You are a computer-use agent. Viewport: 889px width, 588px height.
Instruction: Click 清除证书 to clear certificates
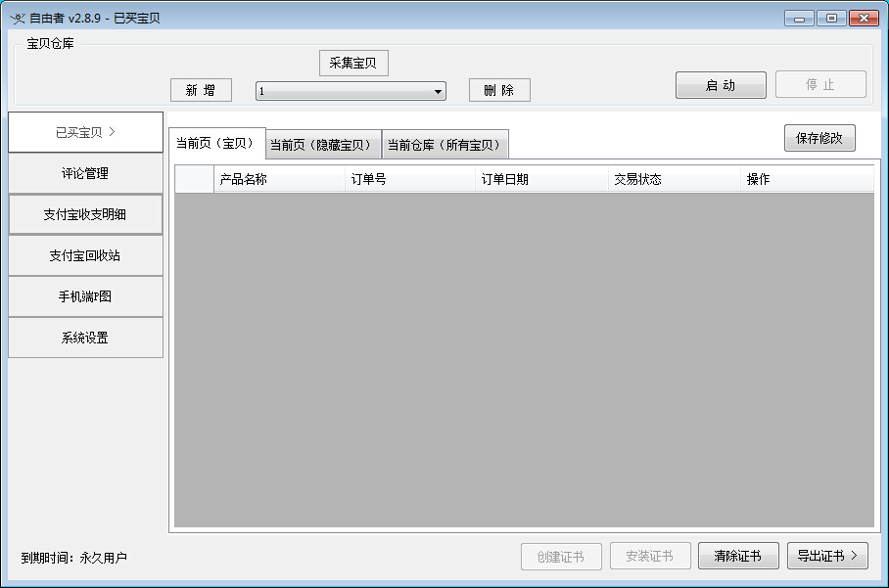738,556
